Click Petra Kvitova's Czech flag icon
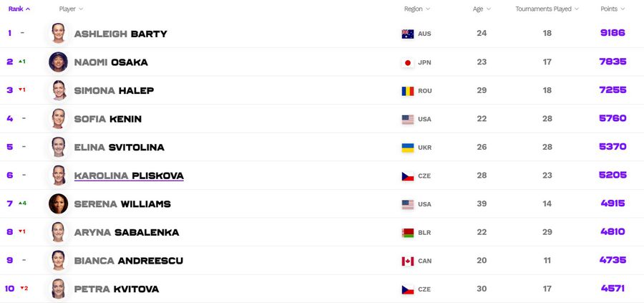The width and height of the screenshot is (644, 303). (x=407, y=289)
